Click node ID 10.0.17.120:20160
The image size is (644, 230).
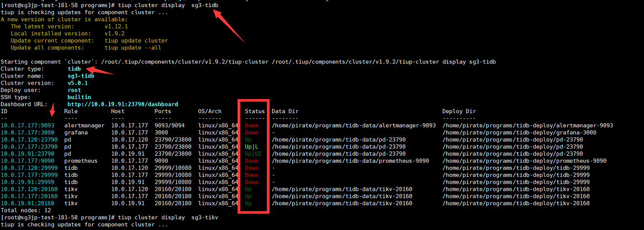point(29,189)
